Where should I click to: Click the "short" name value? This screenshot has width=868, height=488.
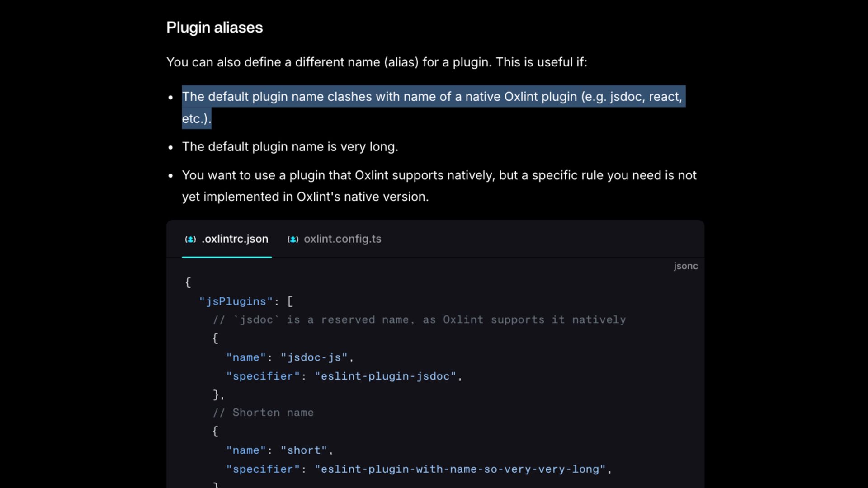(x=304, y=450)
